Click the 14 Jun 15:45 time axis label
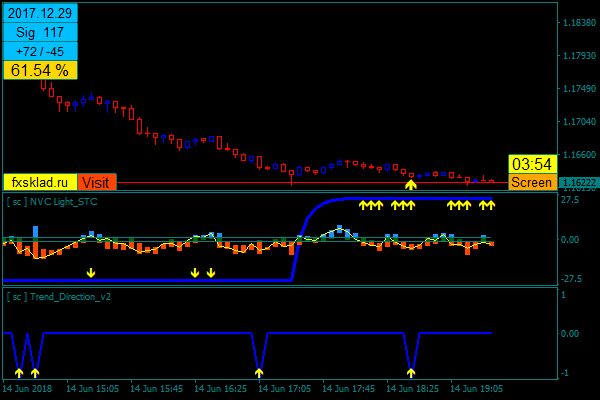 pyautogui.click(x=157, y=389)
